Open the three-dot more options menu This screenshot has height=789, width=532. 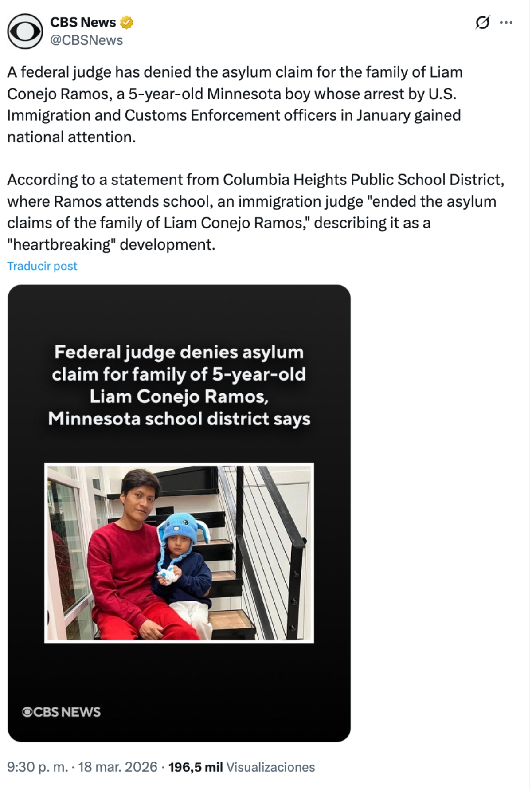[x=506, y=22]
